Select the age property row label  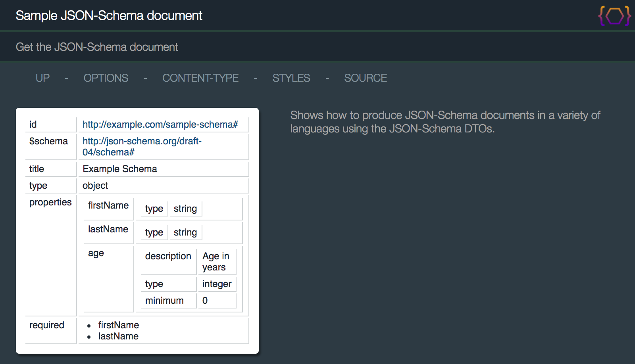click(96, 253)
